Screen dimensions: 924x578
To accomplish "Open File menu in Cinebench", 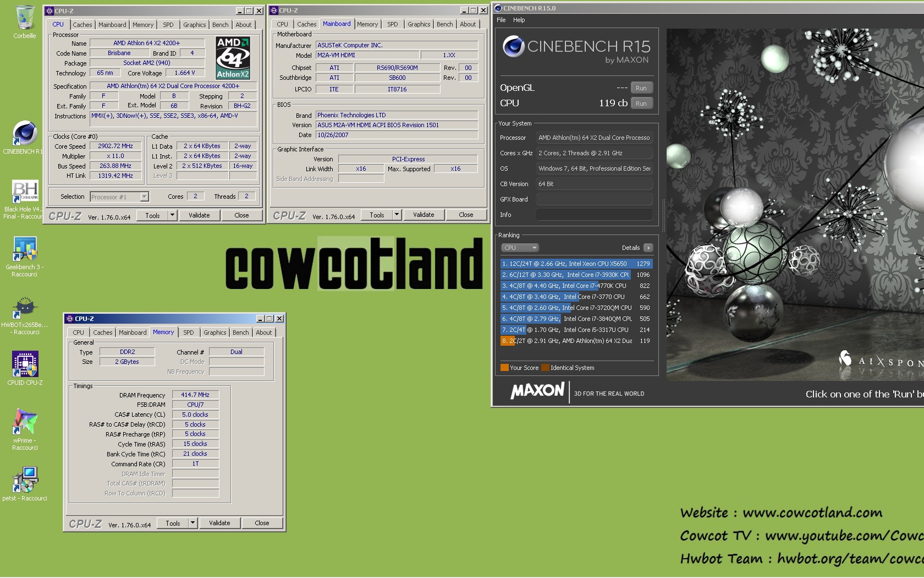I will [x=501, y=20].
